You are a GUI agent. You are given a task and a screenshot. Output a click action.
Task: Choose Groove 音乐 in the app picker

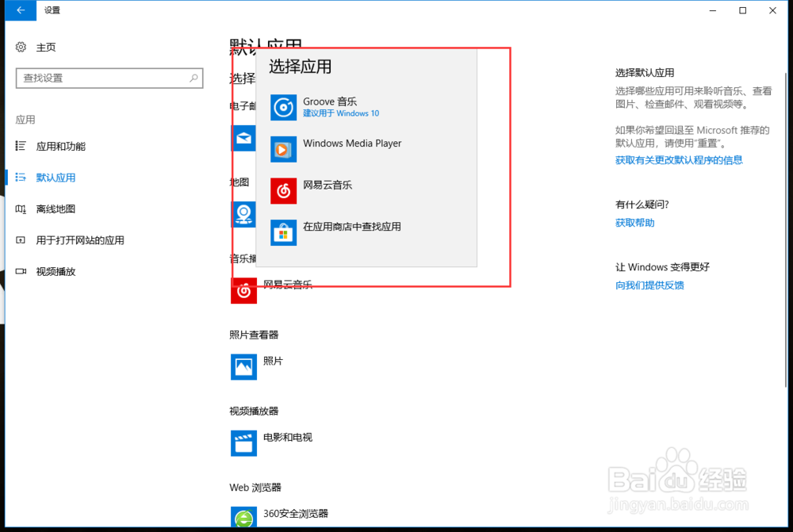click(366, 107)
